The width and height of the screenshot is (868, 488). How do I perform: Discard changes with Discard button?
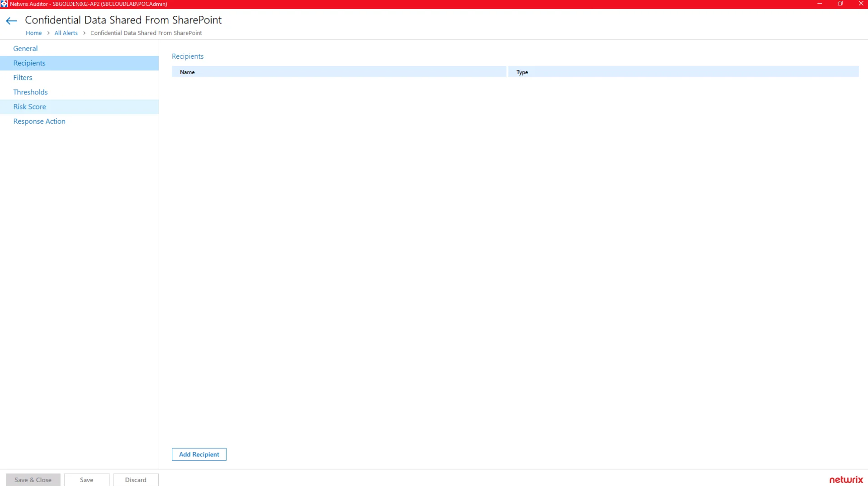pyautogui.click(x=136, y=480)
